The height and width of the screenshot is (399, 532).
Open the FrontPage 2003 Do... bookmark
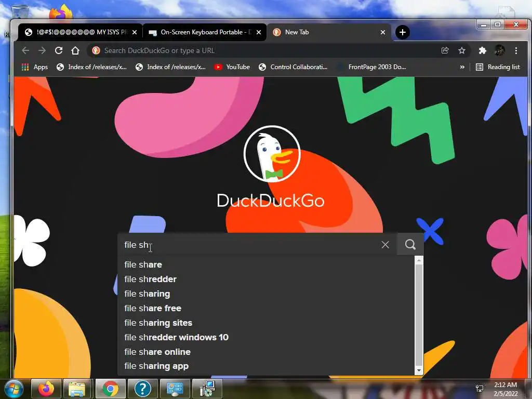371,67
